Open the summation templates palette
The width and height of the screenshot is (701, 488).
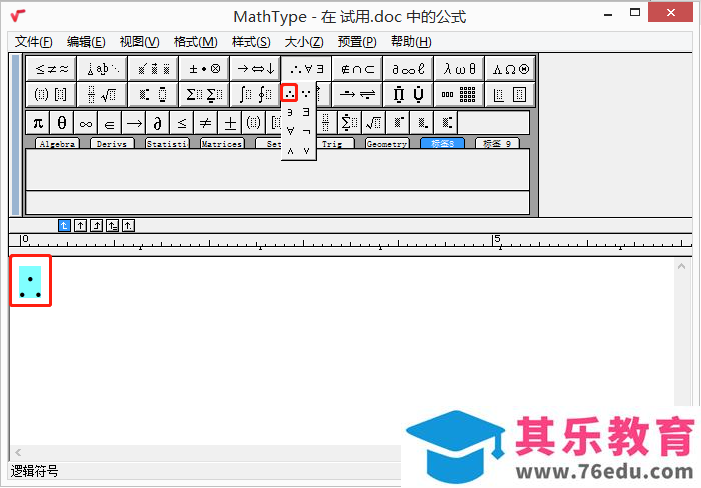[x=204, y=94]
